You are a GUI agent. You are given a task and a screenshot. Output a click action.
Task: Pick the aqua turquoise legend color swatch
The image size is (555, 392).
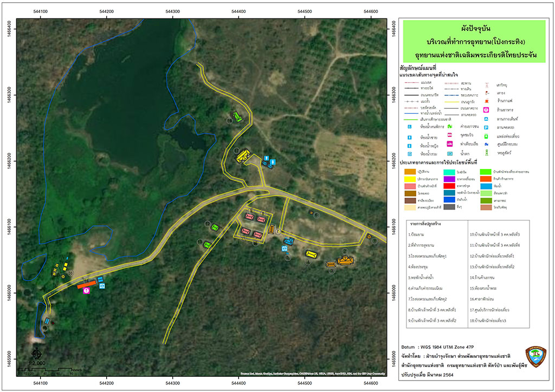pyautogui.click(x=449, y=172)
